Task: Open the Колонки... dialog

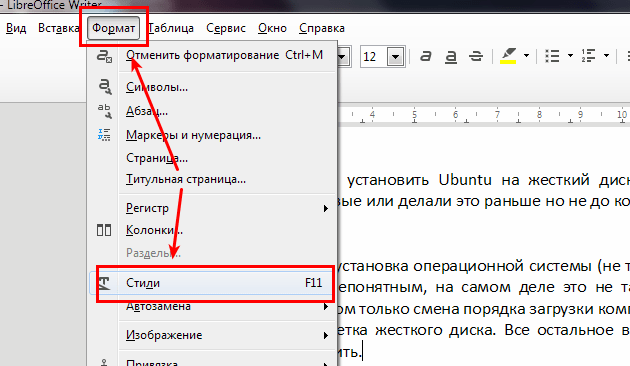Action: [x=212, y=230]
